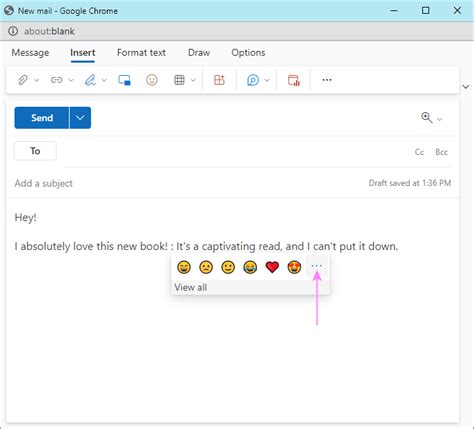Switch to the Draw tab
The width and height of the screenshot is (474, 429).
(199, 53)
